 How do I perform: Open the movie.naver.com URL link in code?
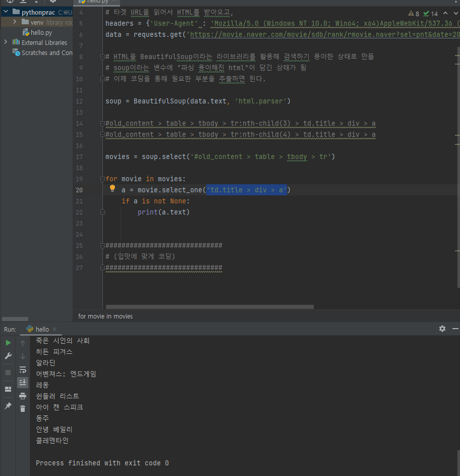325,34
